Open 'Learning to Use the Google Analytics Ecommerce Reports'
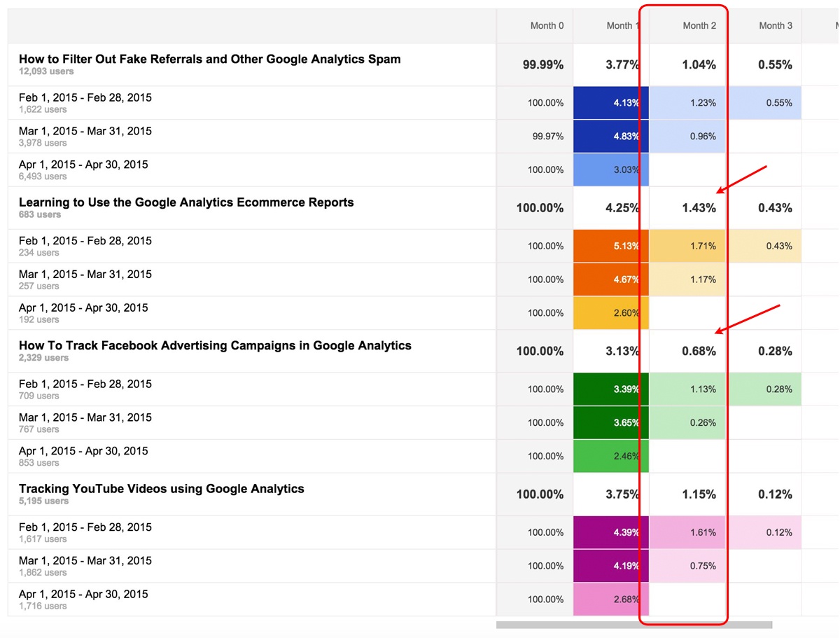This screenshot has height=638, width=840. click(186, 202)
